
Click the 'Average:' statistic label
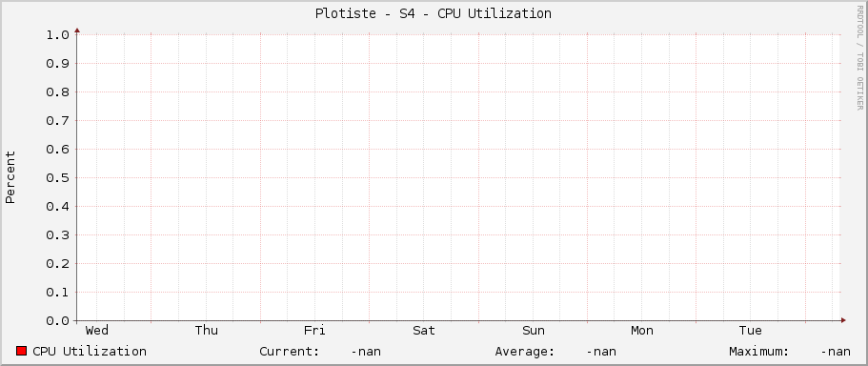point(525,352)
